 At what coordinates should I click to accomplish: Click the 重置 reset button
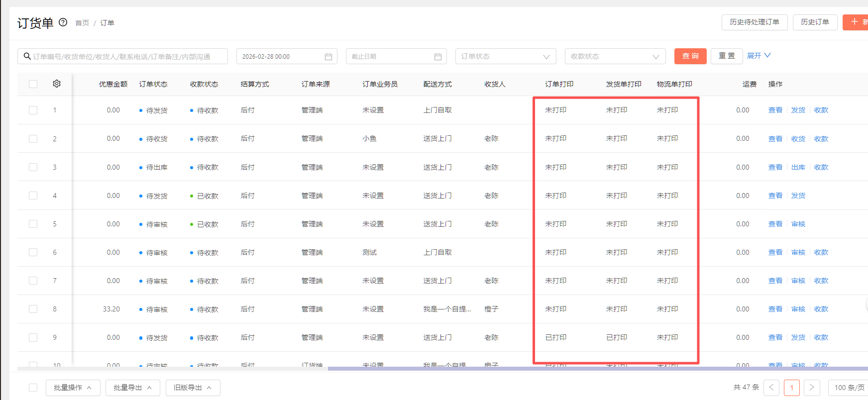pyautogui.click(x=727, y=56)
